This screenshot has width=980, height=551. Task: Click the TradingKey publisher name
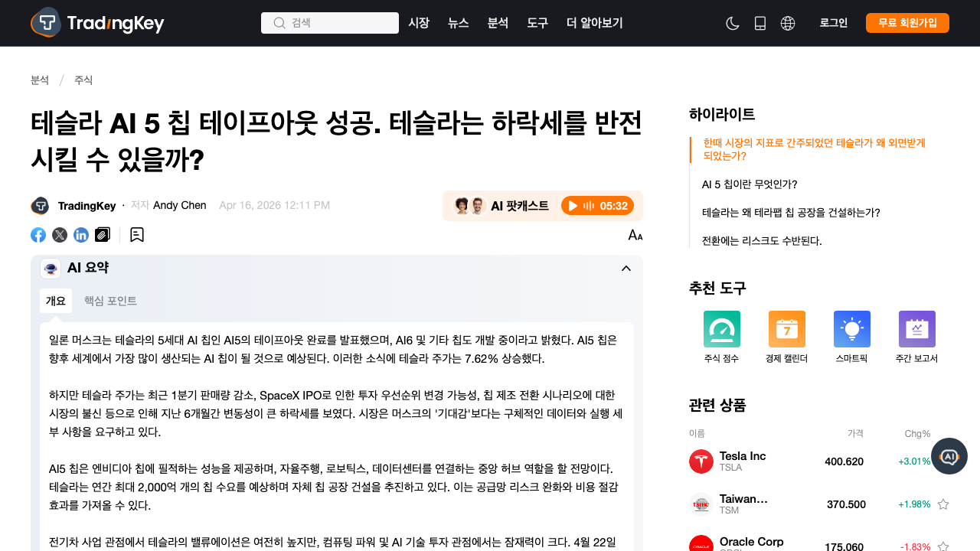coord(87,206)
